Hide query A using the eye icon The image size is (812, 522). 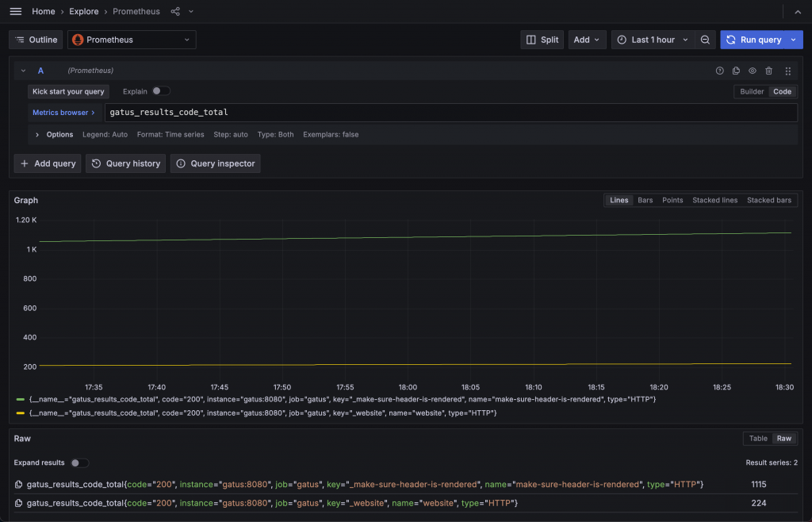pyautogui.click(x=753, y=71)
